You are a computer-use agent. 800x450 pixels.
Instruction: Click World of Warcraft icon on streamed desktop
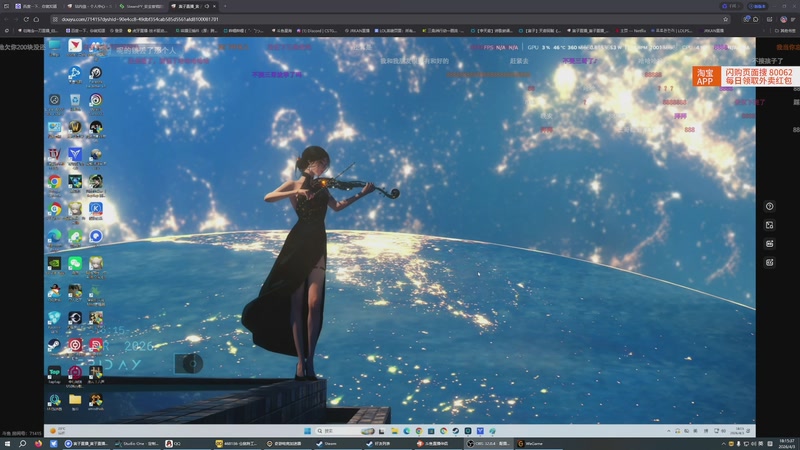[75, 128]
